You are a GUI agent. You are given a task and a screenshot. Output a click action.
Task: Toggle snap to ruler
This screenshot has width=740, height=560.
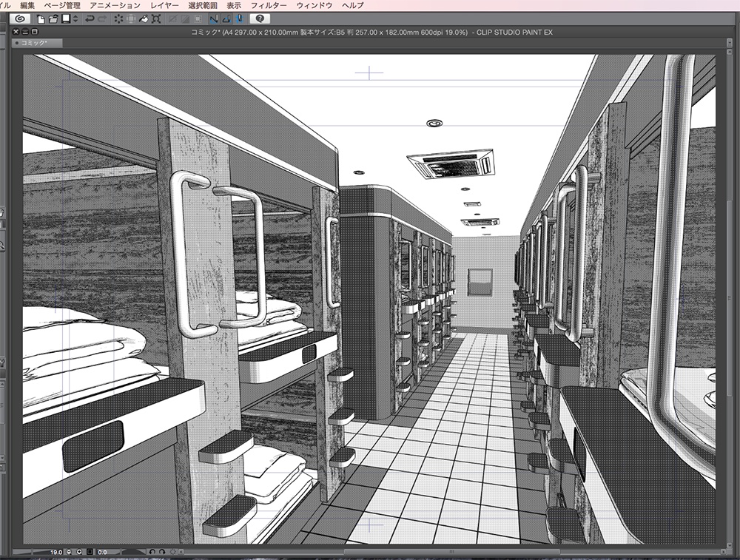[x=214, y=19]
